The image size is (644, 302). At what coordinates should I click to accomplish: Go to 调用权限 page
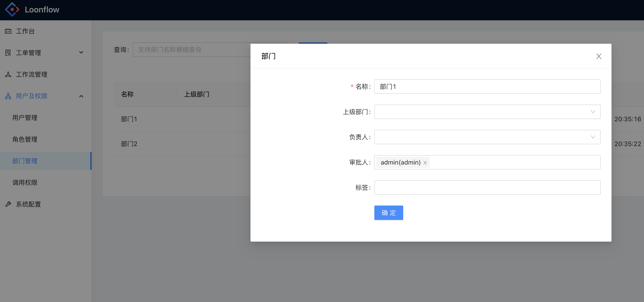pyautogui.click(x=46, y=183)
